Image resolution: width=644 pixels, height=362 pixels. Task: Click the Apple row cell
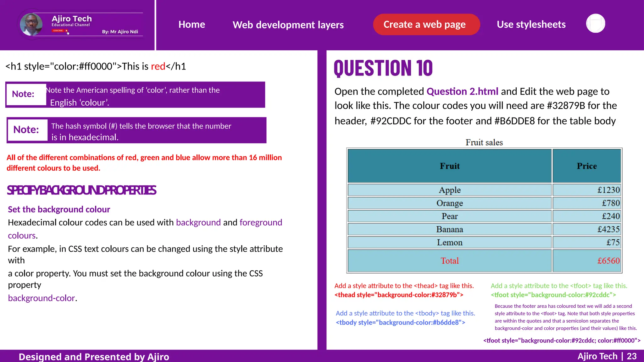click(450, 190)
